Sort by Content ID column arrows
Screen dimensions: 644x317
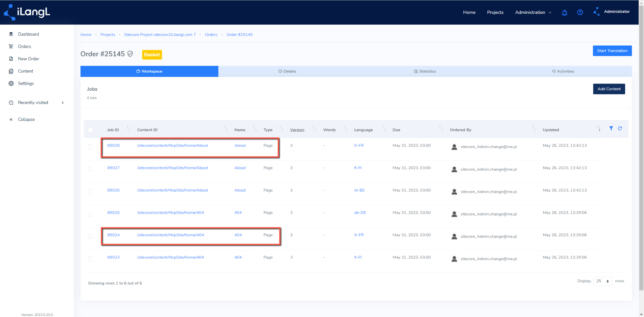[225, 128]
